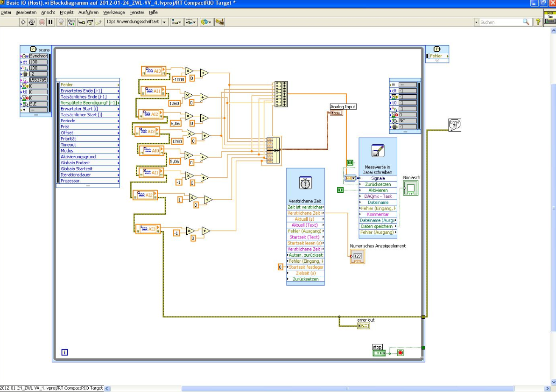Screen dimensions: 556x392
Task: Select the Verstrichene Zeit stopwatch icon
Action: click(305, 183)
